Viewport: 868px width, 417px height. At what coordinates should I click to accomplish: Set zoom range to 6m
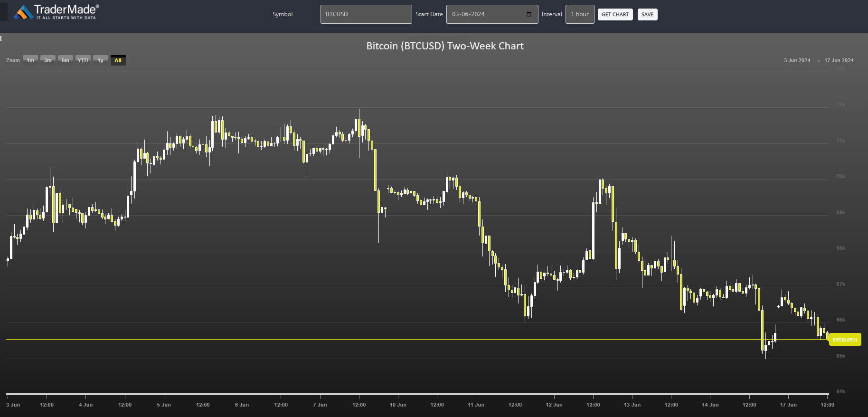tap(66, 60)
